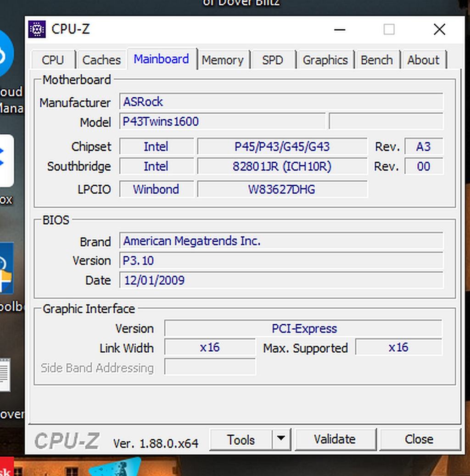This screenshot has height=476, width=470.
Task: Select the ASRock manufacturer field
Action: [x=281, y=102]
